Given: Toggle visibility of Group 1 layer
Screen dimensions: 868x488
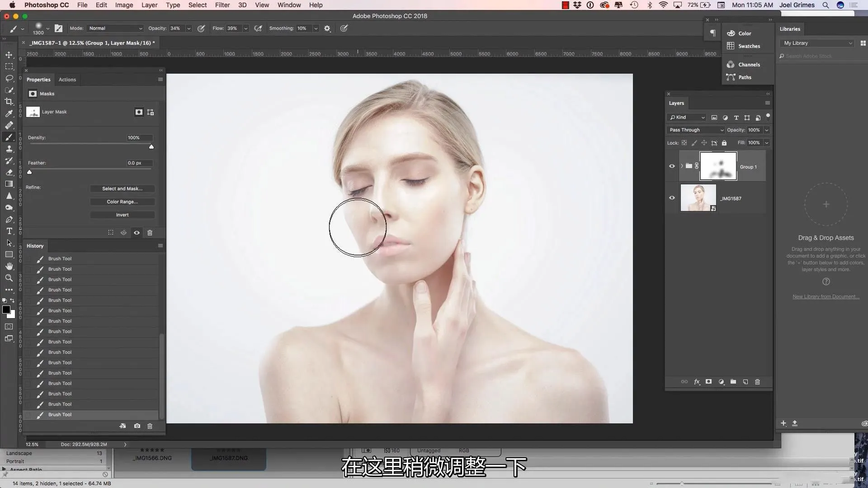Looking at the screenshot, I should [672, 166].
